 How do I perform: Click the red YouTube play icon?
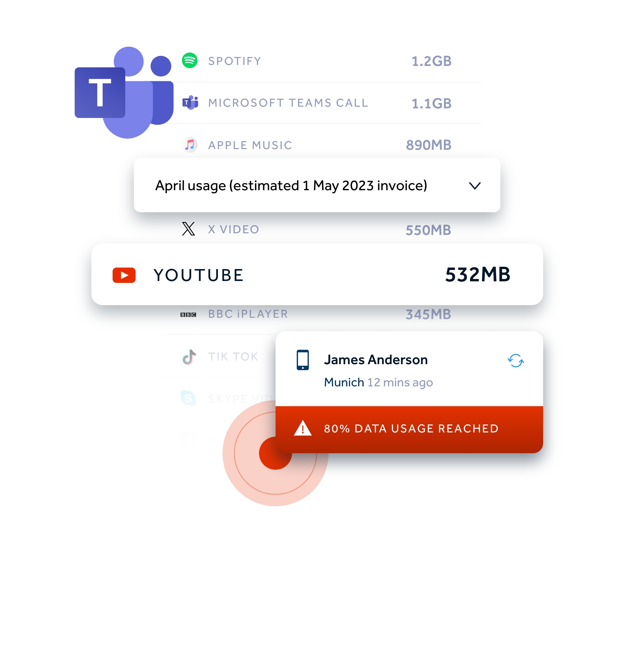tap(124, 275)
